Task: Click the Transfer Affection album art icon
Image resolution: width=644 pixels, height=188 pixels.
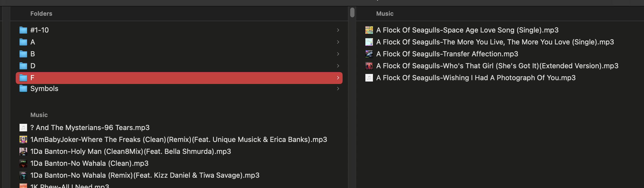Action: pos(369,54)
